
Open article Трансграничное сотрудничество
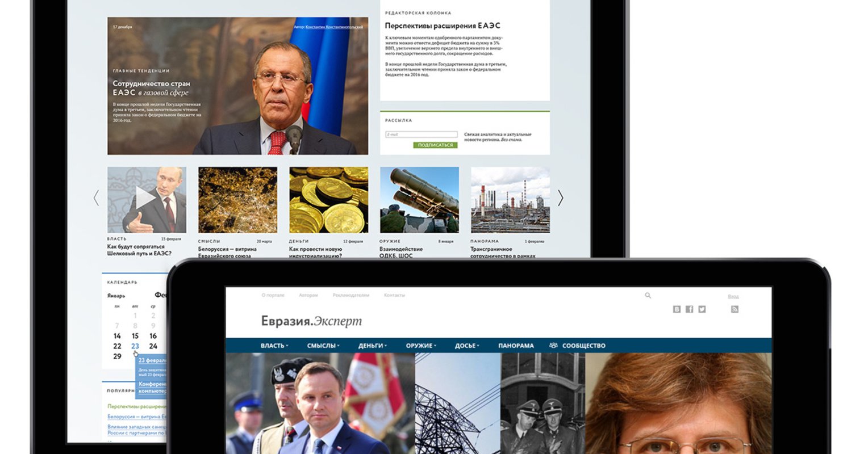tap(503, 253)
